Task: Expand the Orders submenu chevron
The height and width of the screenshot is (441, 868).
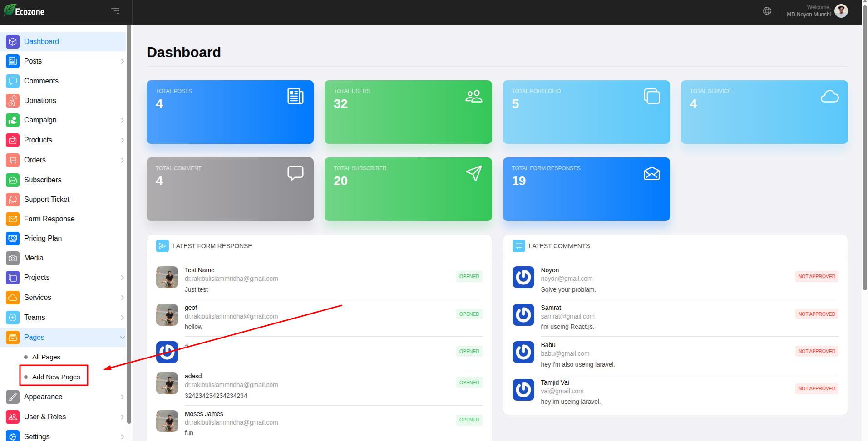Action: [x=122, y=160]
